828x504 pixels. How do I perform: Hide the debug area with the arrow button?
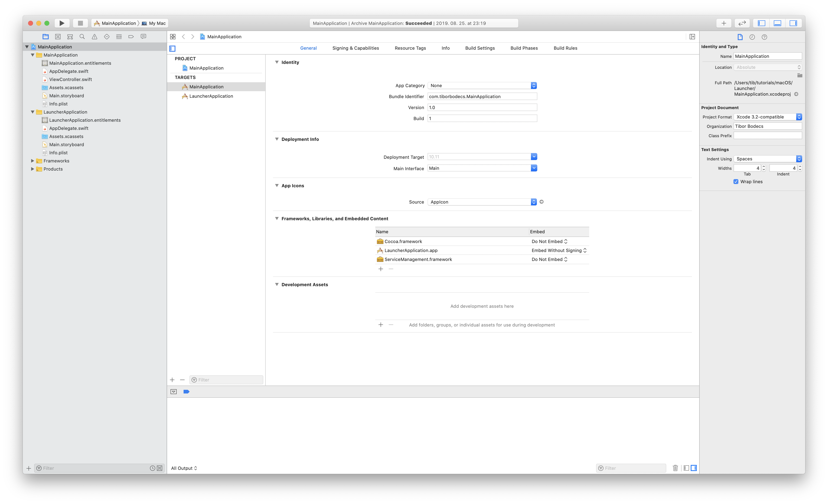click(173, 391)
